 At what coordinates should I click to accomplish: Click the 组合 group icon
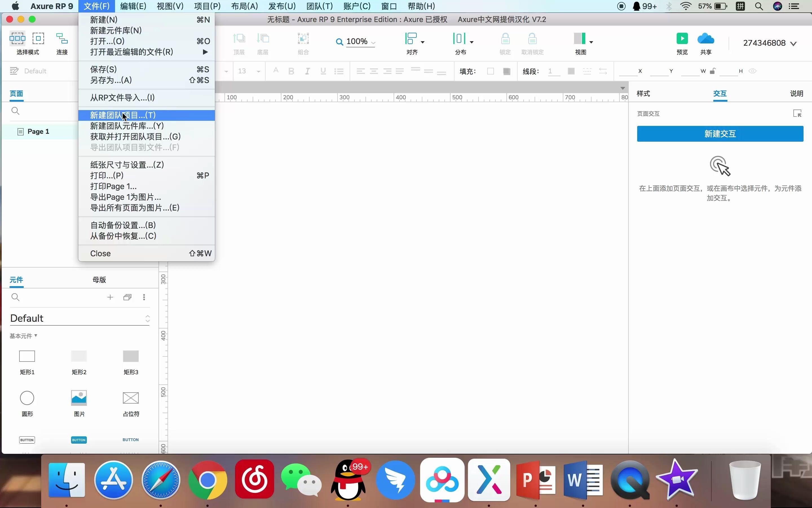(x=303, y=38)
